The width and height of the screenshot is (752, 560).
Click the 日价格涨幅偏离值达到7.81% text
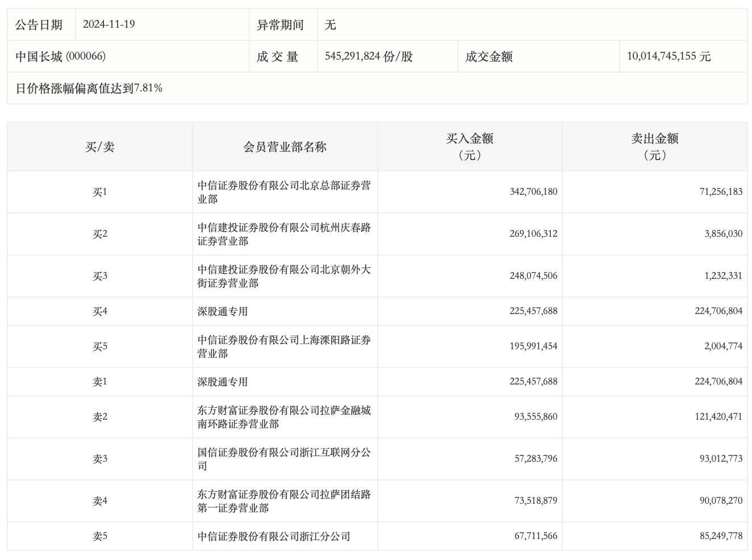coord(89,88)
